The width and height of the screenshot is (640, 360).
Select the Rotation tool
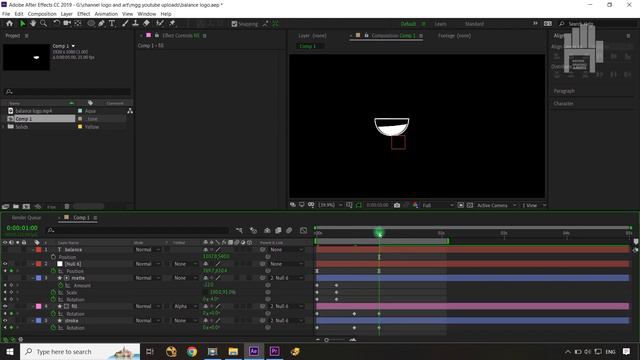tap(56, 24)
